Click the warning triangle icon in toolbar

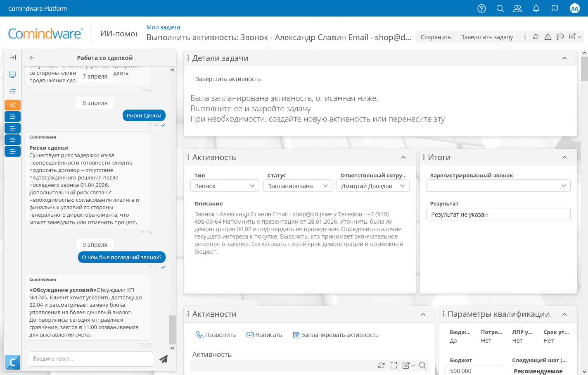pyautogui.click(x=548, y=37)
